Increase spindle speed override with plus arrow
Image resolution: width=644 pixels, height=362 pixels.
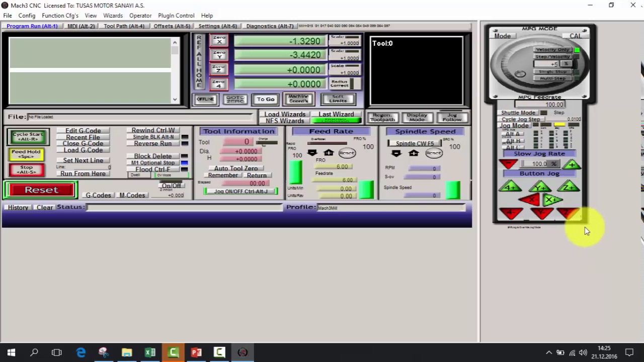[x=414, y=153]
